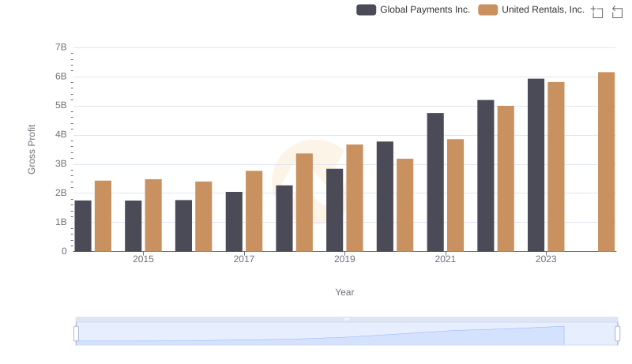Click the 2021 Global Payments bar

pos(435,182)
